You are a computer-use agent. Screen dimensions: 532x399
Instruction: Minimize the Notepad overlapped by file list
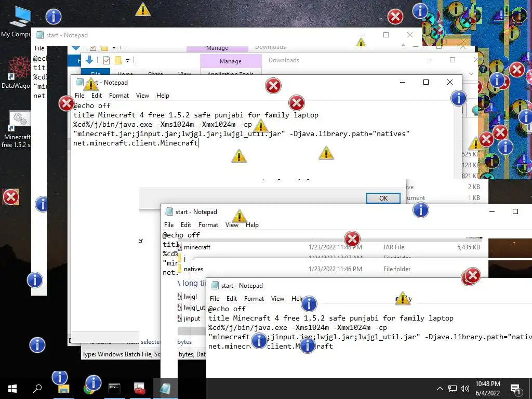[492, 211]
